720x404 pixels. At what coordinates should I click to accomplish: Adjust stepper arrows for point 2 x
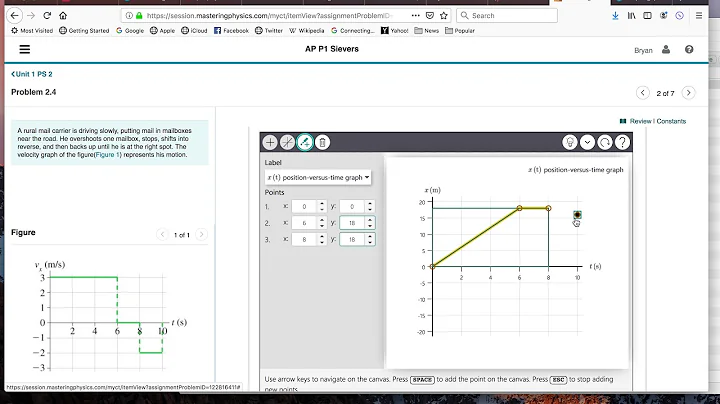tap(322, 223)
